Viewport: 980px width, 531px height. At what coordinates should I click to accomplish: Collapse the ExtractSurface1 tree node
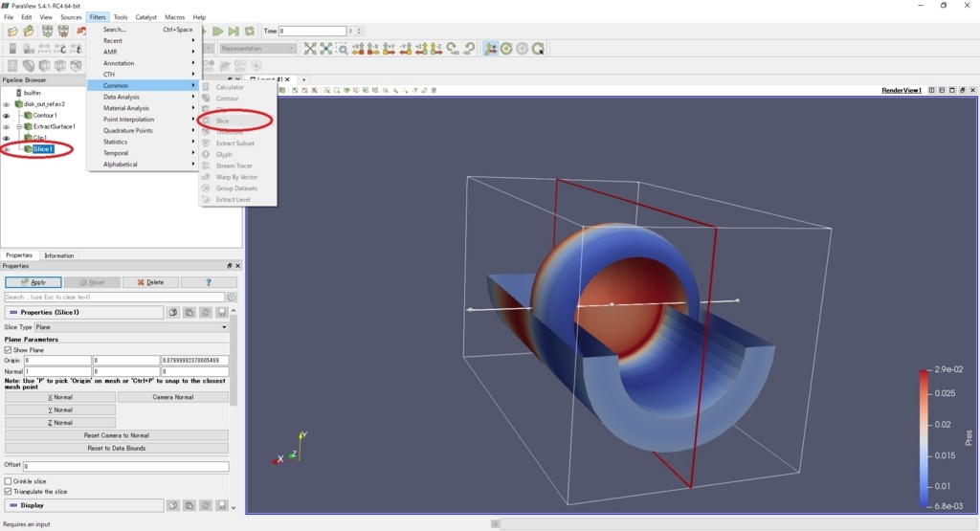tap(19, 127)
